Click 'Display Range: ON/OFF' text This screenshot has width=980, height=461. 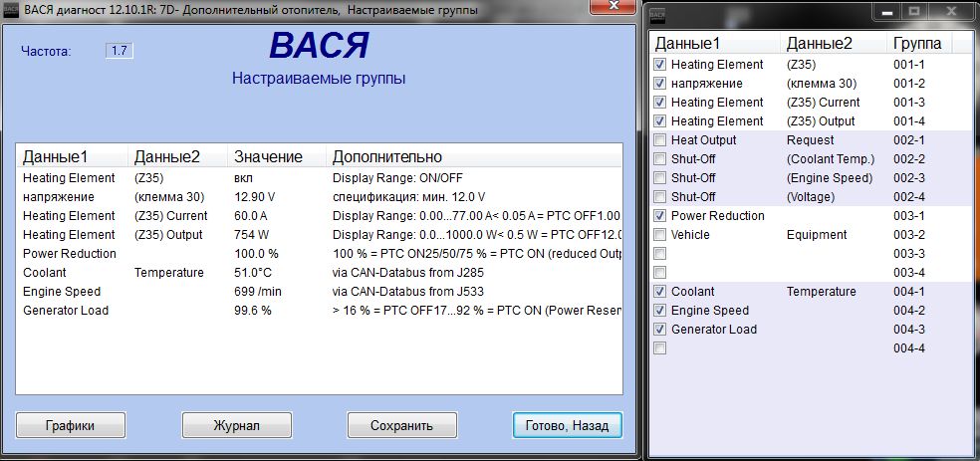coord(397,178)
